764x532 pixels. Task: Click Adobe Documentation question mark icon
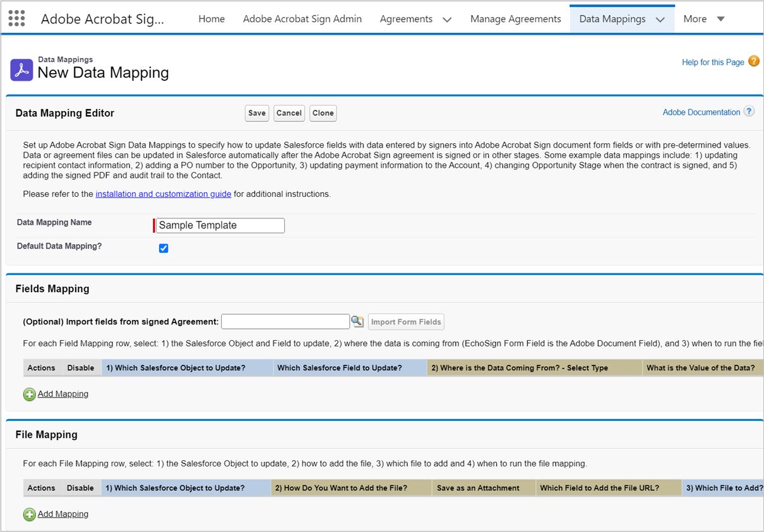[749, 111]
